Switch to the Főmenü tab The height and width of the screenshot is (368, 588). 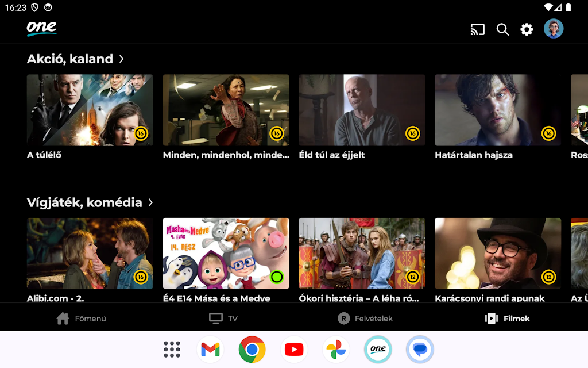[x=82, y=319]
